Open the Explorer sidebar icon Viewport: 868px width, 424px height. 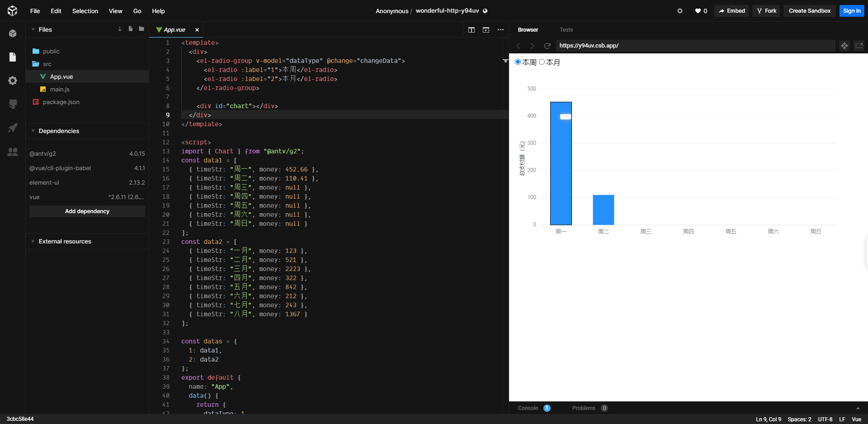[x=13, y=57]
